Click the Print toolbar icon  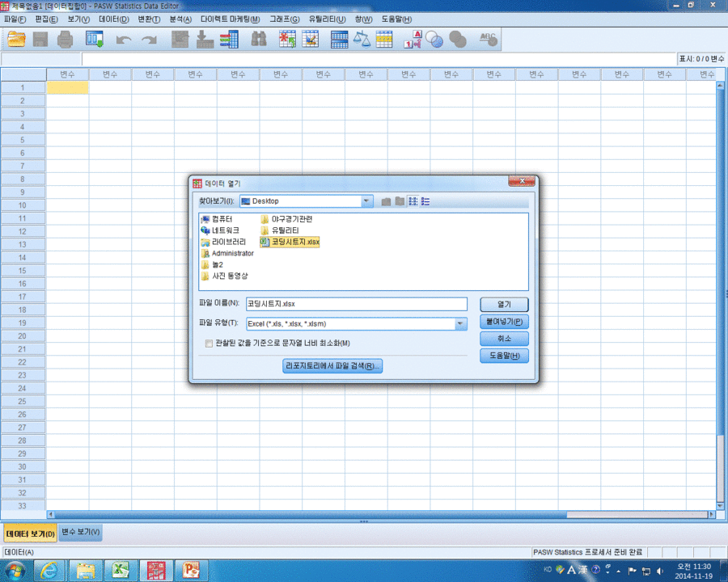(x=65, y=40)
